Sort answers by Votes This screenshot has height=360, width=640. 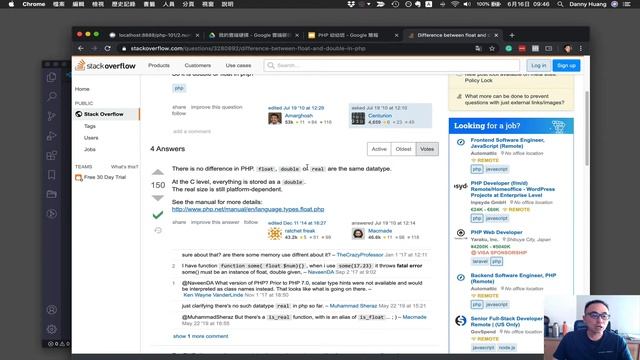pyautogui.click(x=427, y=149)
